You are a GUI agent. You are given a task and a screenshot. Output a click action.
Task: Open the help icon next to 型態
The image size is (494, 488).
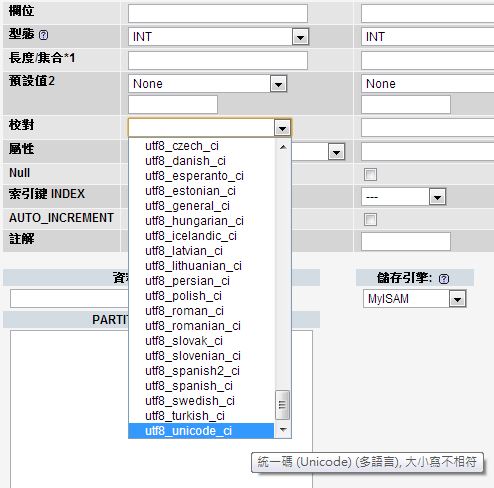(43, 35)
